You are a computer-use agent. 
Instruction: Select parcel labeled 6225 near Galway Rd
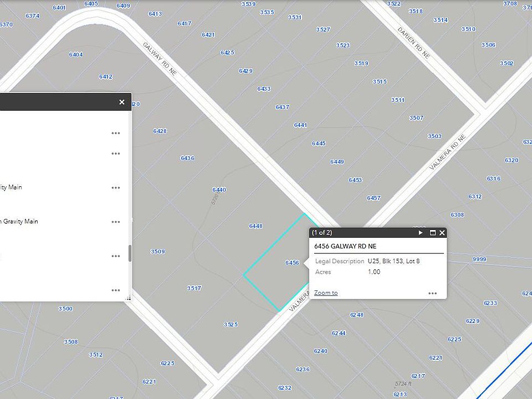(167, 363)
